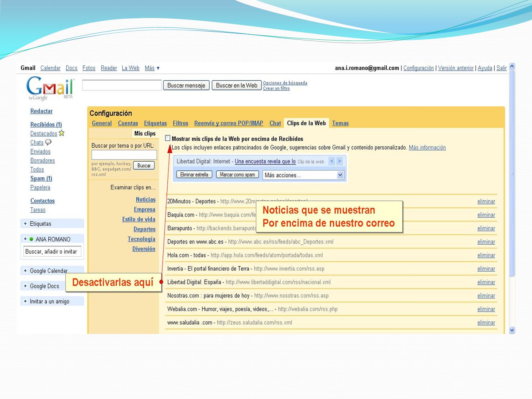Viewport: 532px width, 399px height.
Task: Open the Chat settings tab
Action: [x=275, y=123]
